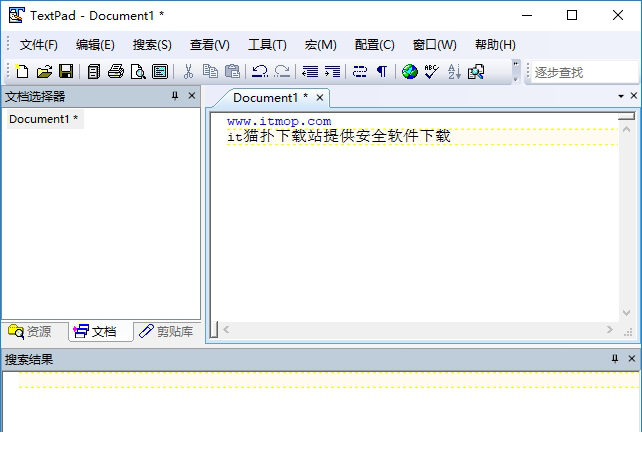Run ABC spelling check icon

(x=432, y=72)
